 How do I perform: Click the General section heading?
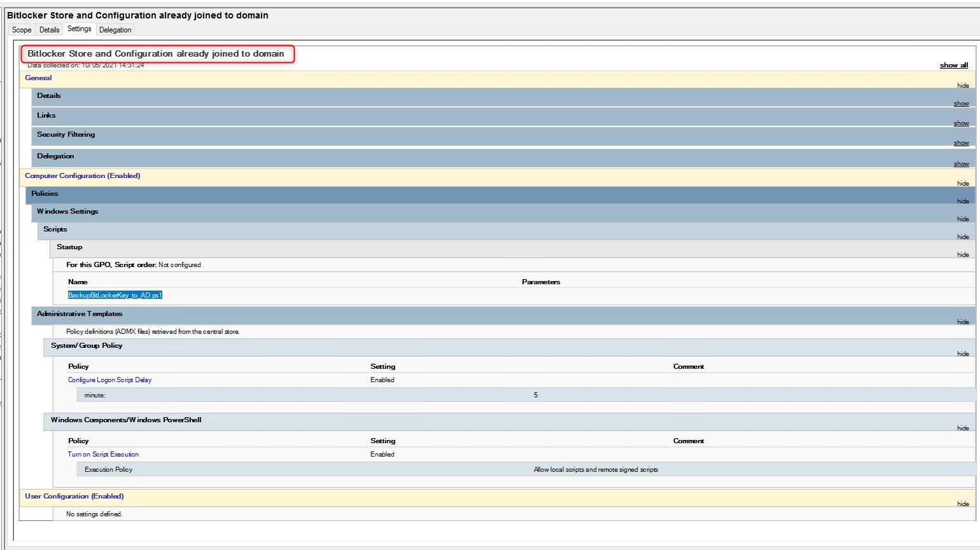38,78
